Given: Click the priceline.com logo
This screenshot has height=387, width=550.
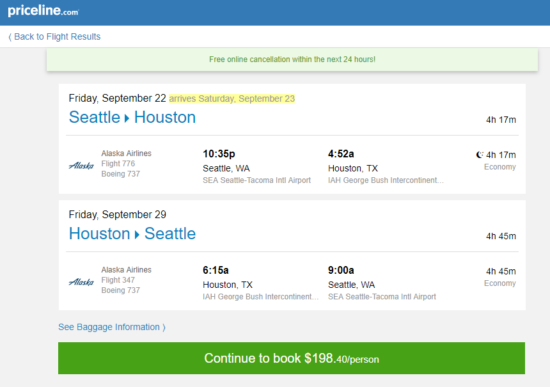Looking at the screenshot, I should click(43, 11).
